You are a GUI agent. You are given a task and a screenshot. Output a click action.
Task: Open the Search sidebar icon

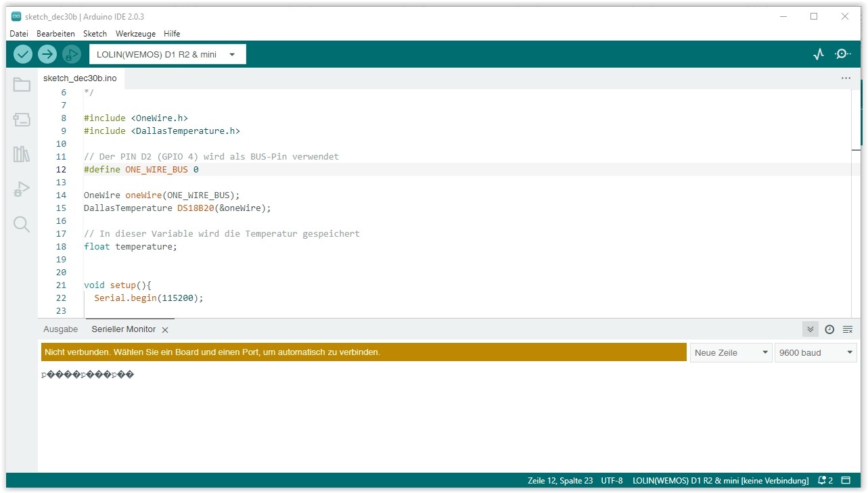(22, 225)
